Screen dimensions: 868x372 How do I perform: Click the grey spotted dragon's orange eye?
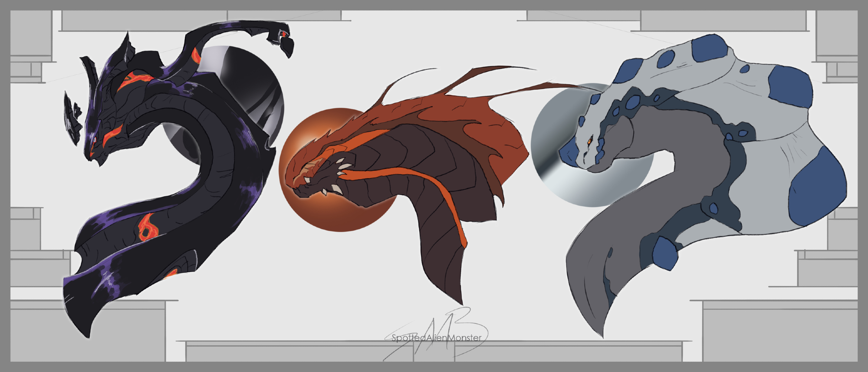tap(590, 141)
